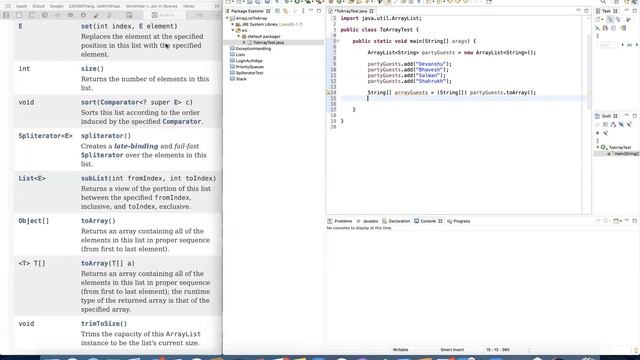The height and width of the screenshot is (360, 640).
Task: Toggle Link with Editor in Package Explorer
Action: tap(285, 11)
